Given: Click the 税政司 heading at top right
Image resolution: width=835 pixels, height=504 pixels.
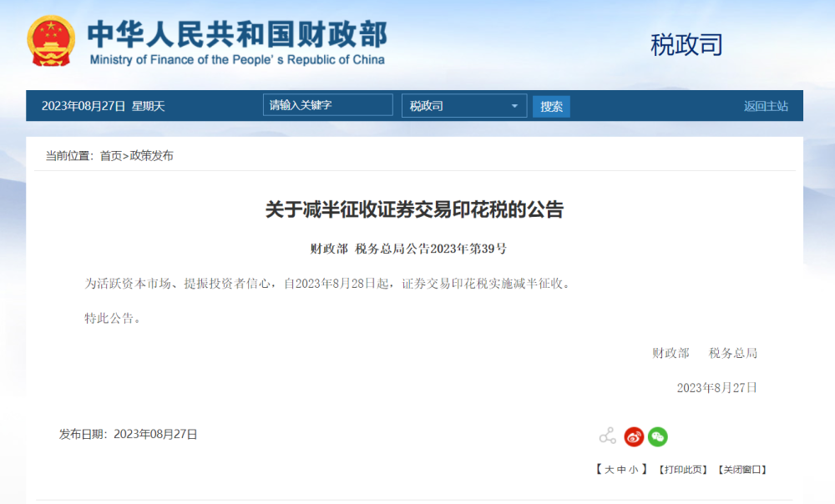Looking at the screenshot, I should click(686, 45).
